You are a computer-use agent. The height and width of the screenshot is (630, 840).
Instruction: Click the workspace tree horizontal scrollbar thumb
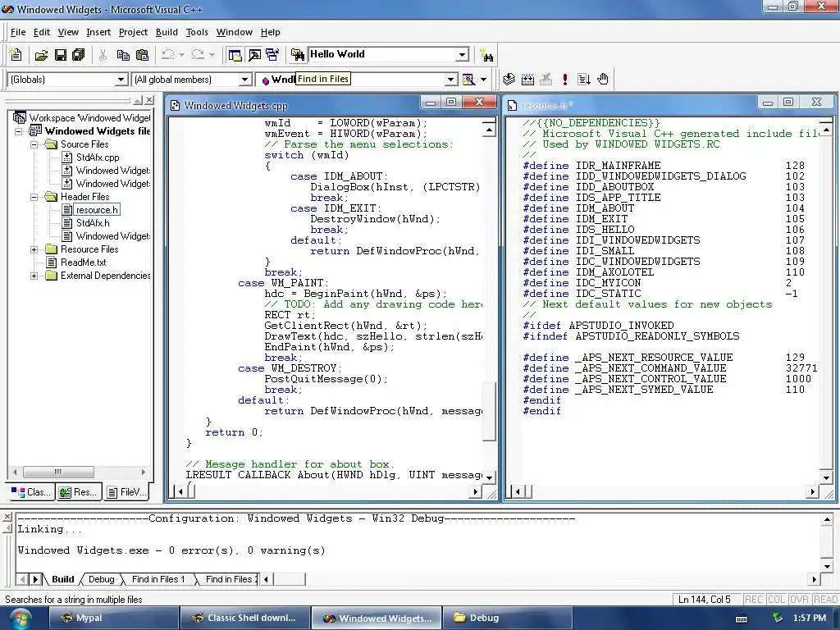[x=58, y=472]
